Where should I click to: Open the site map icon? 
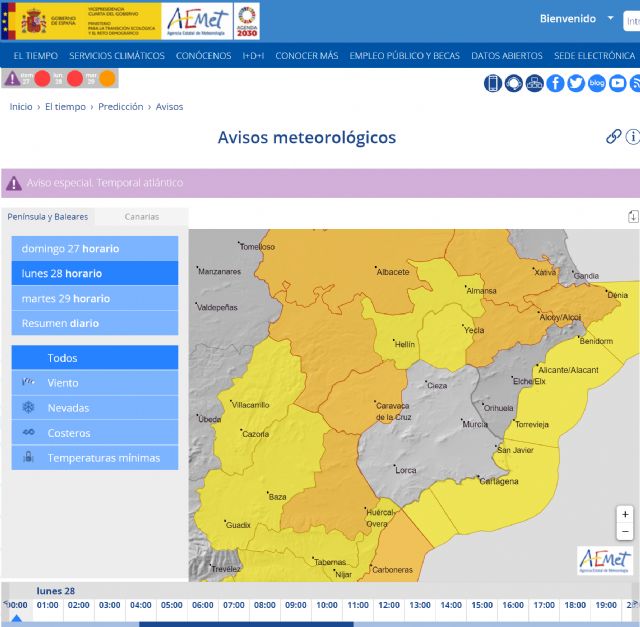(x=534, y=83)
